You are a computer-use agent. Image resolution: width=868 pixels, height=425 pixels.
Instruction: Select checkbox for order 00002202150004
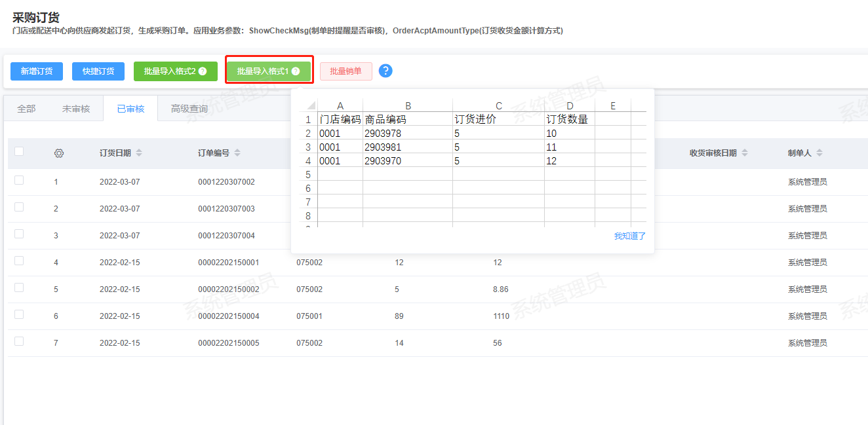(x=19, y=314)
